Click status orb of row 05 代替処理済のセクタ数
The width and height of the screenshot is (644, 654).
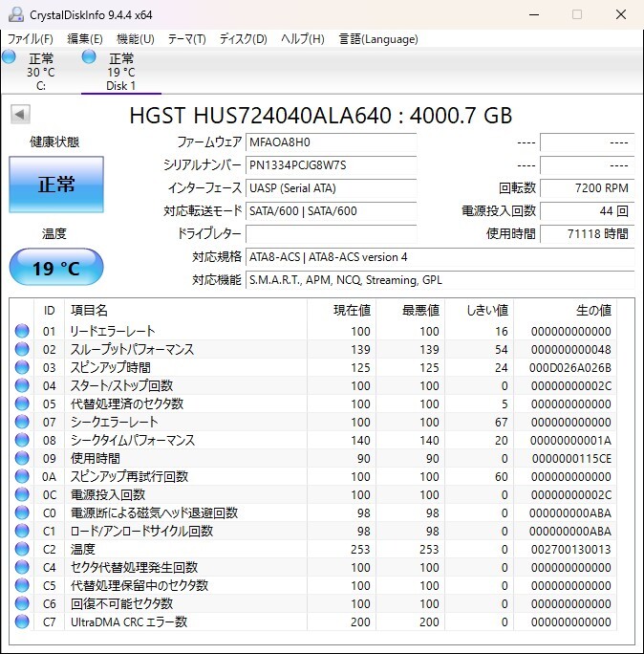point(22,403)
